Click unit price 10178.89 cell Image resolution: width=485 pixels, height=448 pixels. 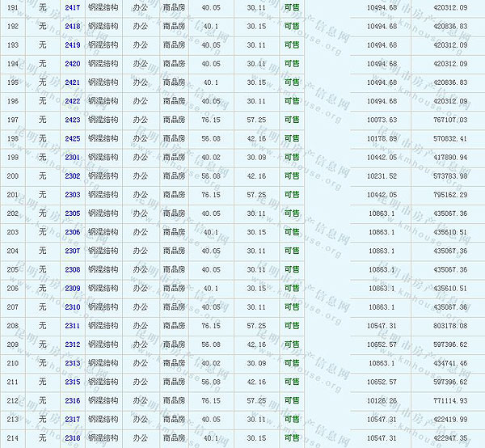382,138
